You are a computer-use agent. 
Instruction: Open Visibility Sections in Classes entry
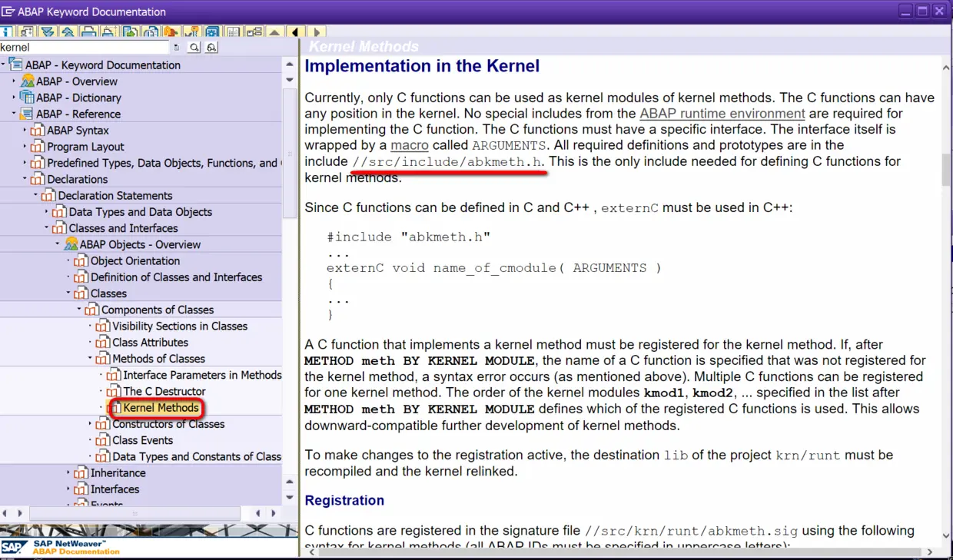coord(180,326)
